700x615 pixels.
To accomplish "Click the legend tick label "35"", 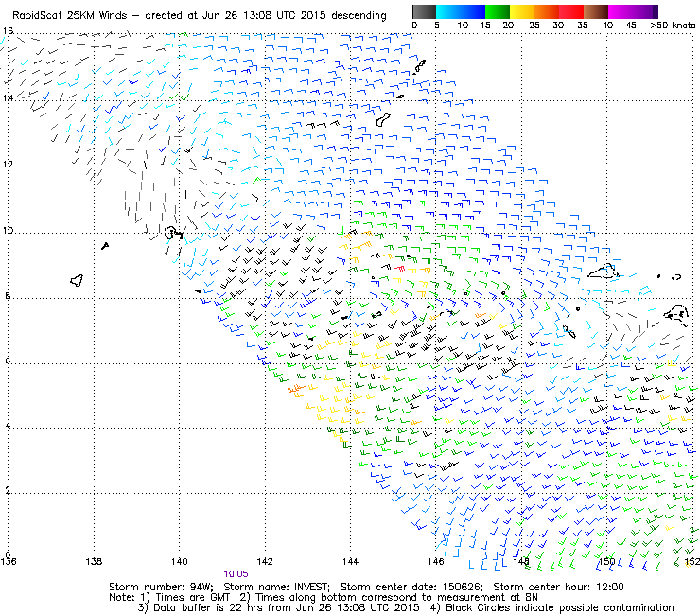I will [583, 26].
